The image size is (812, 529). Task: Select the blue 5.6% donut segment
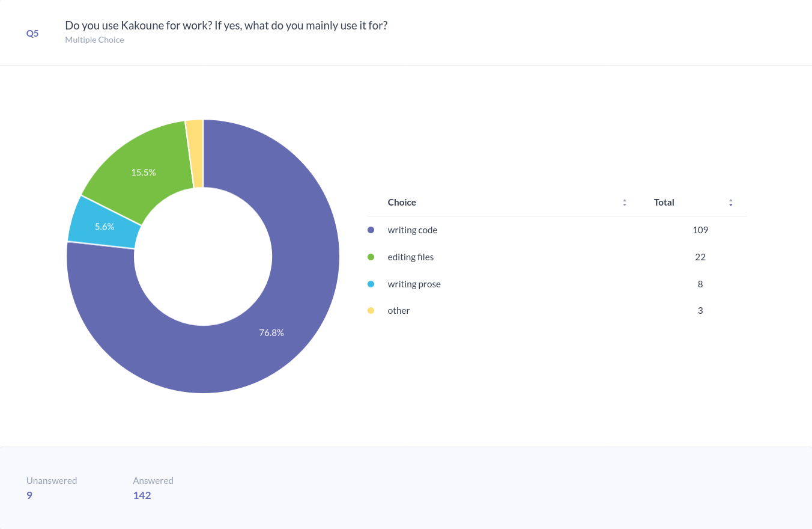click(105, 227)
